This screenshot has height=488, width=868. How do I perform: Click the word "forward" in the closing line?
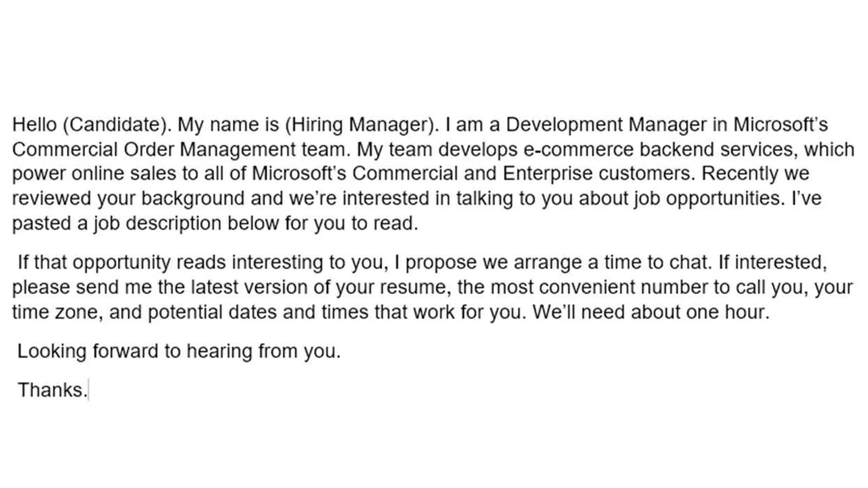pos(125,351)
